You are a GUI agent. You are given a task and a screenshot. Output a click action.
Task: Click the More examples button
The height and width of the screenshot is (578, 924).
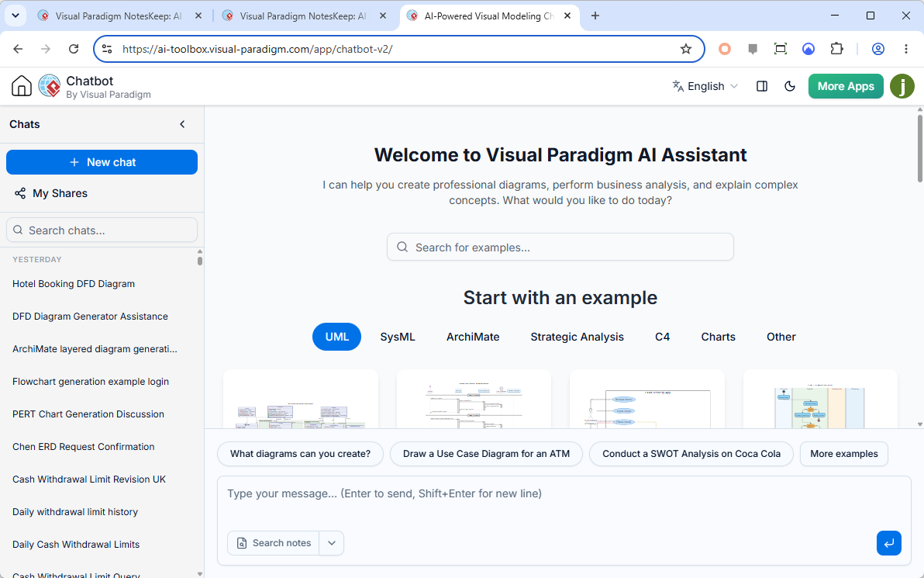pyautogui.click(x=844, y=454)
